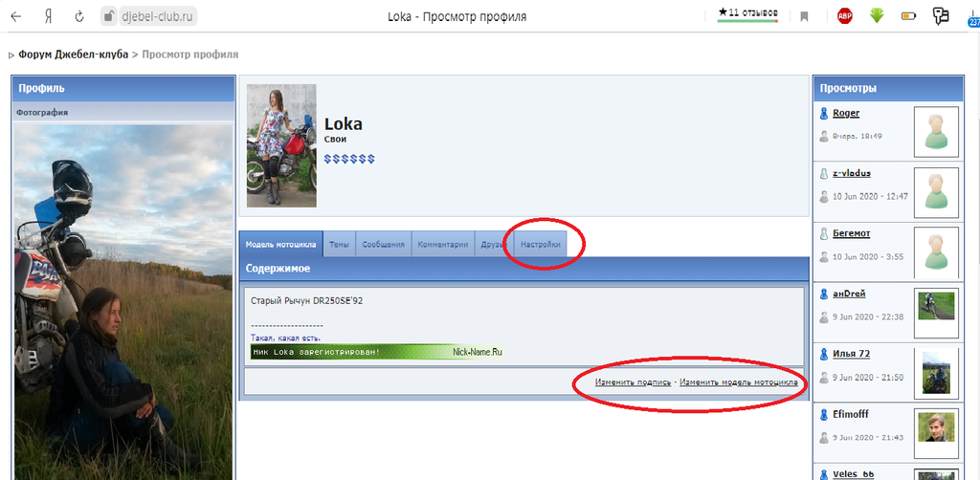Click Бегемот default avatar thumbnail

(x=936, y=251)
